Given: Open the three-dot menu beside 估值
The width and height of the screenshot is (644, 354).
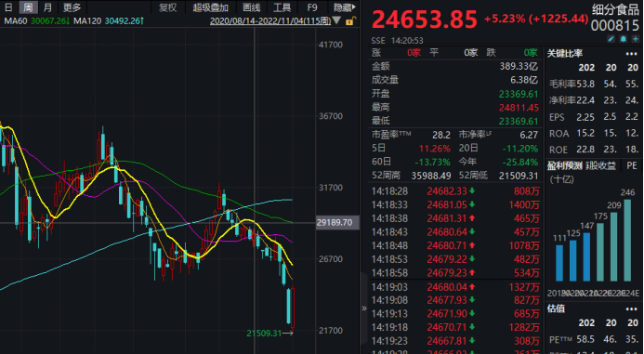Looking at the screenshot, I should coord(631,308).
